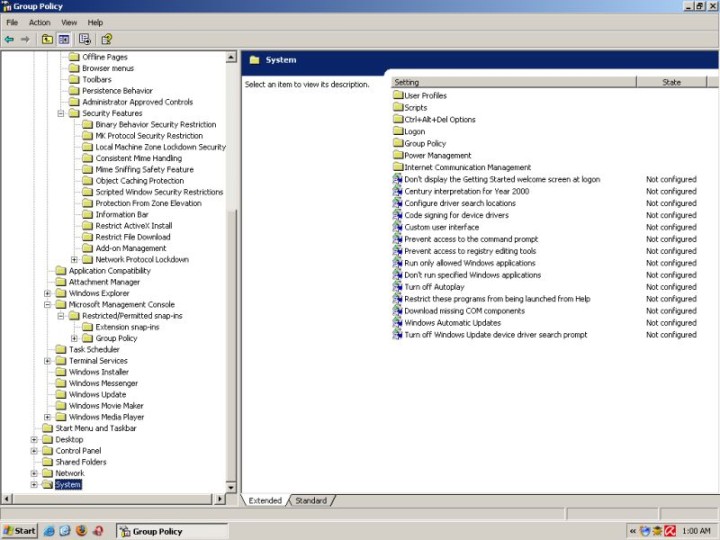Collapse the Security Features tree node
The width and height of the screenshot is (720, 540).
point(61,113)
